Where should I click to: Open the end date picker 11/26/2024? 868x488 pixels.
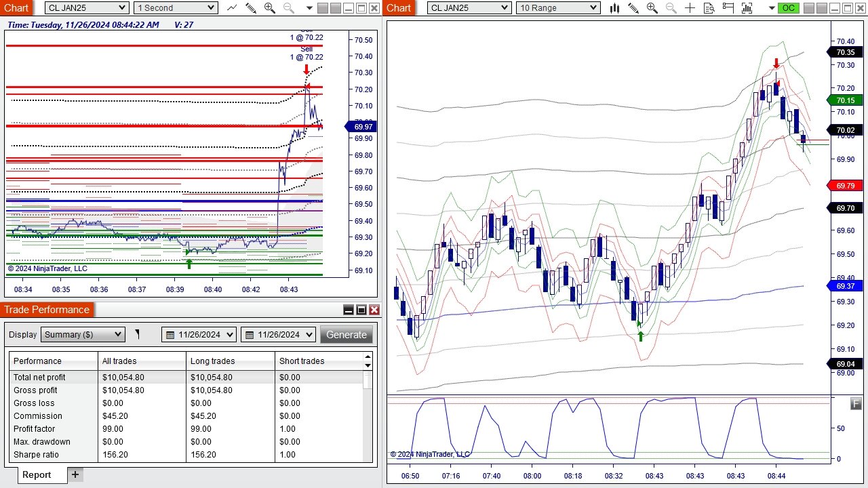pyautogui.click(x=278, y=334)
